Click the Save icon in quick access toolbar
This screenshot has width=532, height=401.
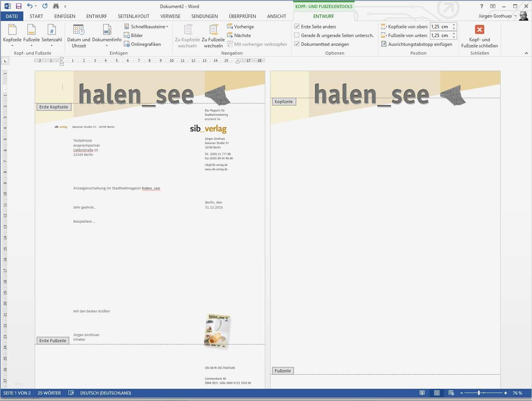tap(18, 6)
